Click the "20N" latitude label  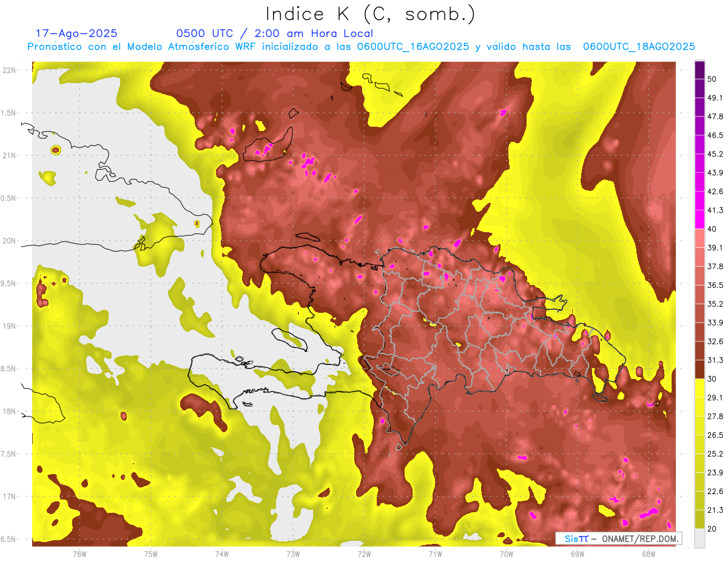pyautogui.click(x=10, y=241)
